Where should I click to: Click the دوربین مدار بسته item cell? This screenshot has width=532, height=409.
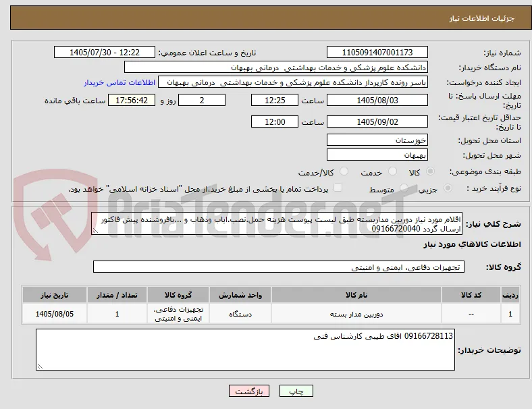pyautogui.click(x=356, y=314)
